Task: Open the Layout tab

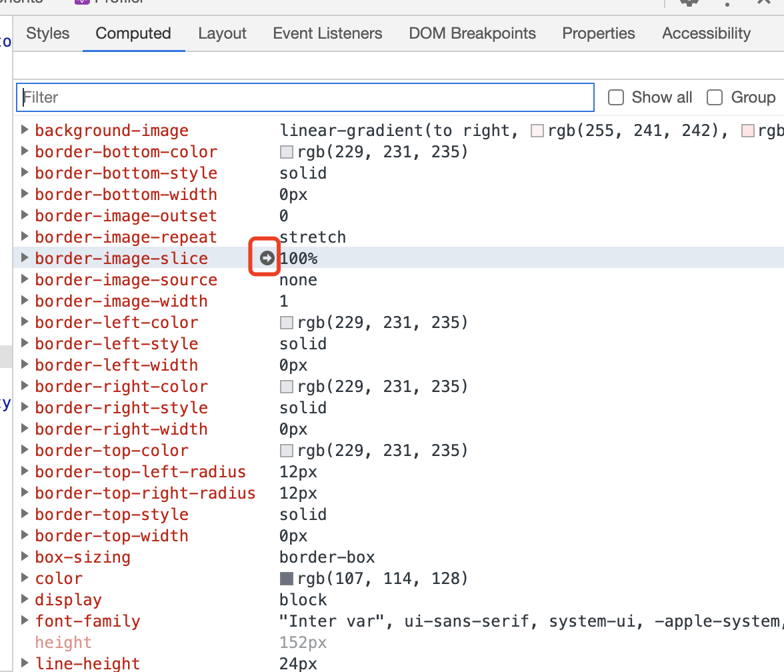Action: pyautogui.click(x=223, y=33)
